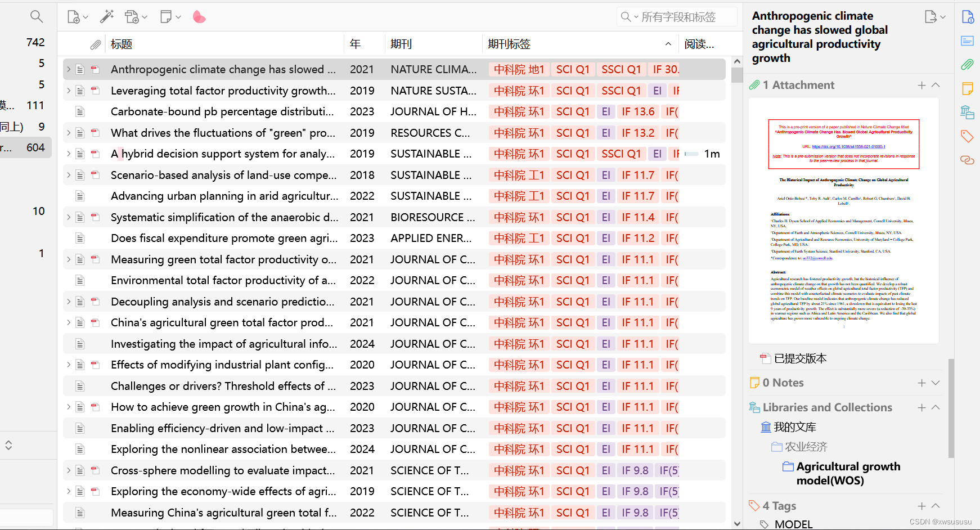Show the Related items pane
This screenshot has height=530, width=980.
tap(968, 160)
